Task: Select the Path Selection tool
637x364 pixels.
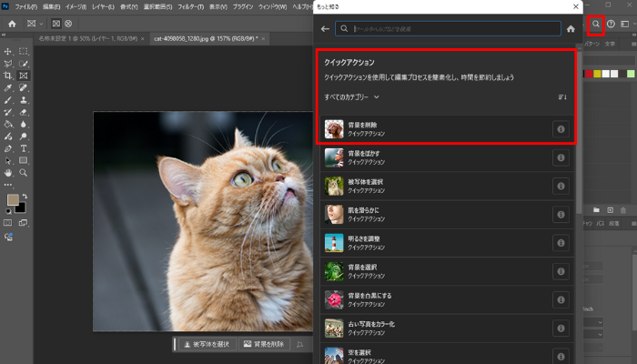Action: click(x=7, y=161)
